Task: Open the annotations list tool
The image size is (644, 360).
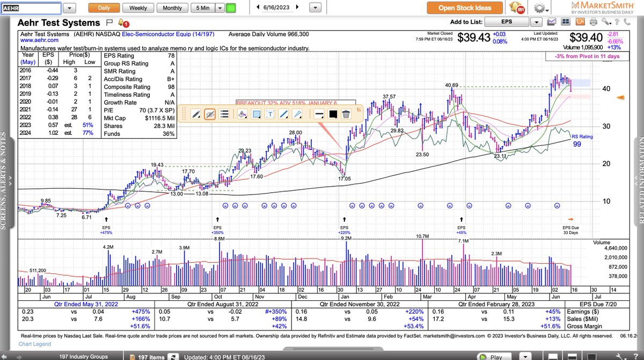Action: point(225,114)
